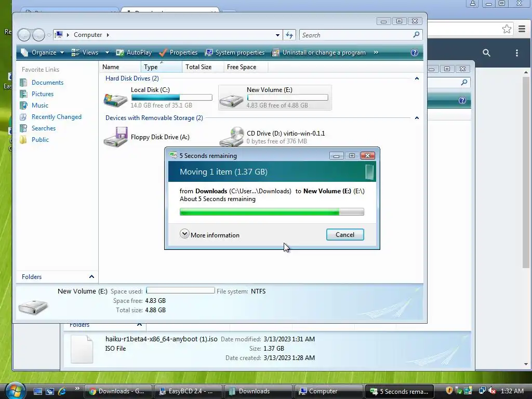532x399 pixels.
Task: Sort by Type column header
Action: [x=161, y=67]
